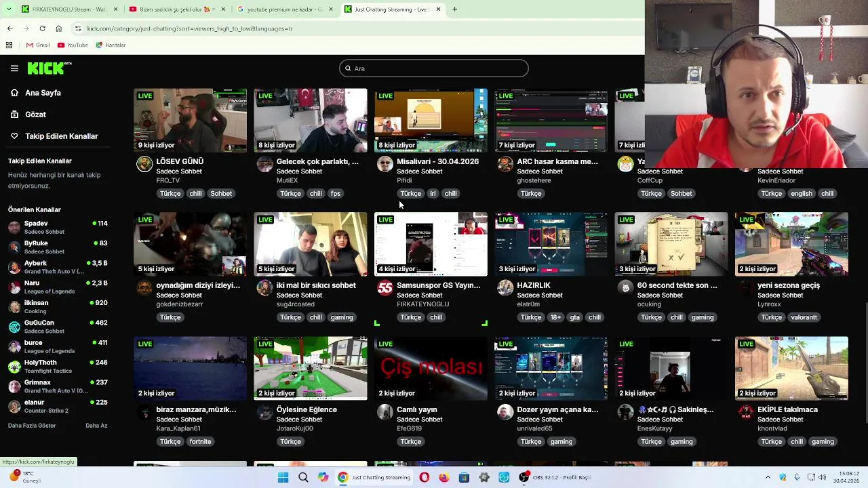The height and width of the screenshot is (488, 868).
Task: Open the Gmail bookmark
Action: 38,45
